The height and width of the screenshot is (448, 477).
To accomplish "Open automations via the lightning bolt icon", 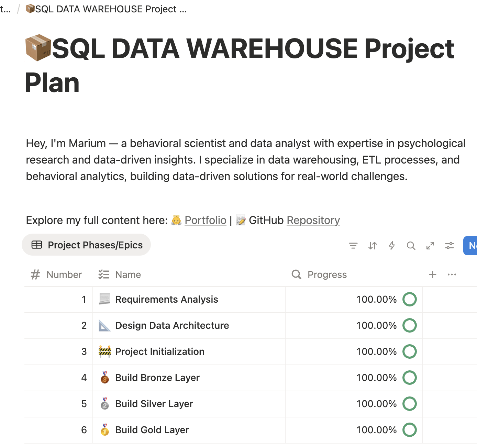I will pos(391,246).
